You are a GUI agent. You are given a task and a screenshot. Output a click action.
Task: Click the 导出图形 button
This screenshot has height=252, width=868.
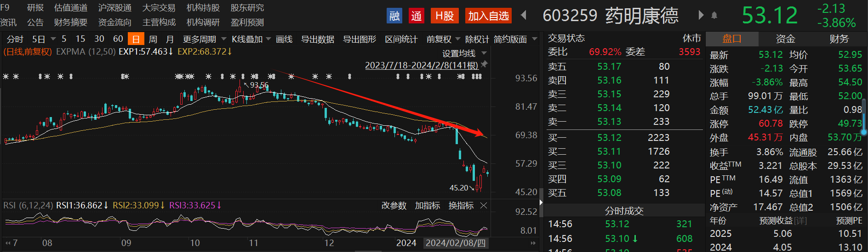(360, 39)
